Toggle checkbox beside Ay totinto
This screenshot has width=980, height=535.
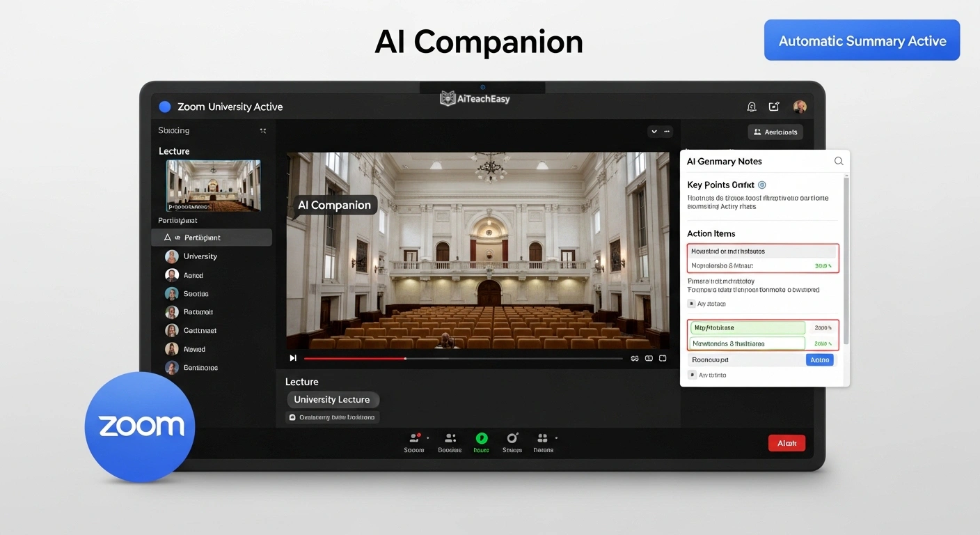pyautogui.click(x=691, y=375)
